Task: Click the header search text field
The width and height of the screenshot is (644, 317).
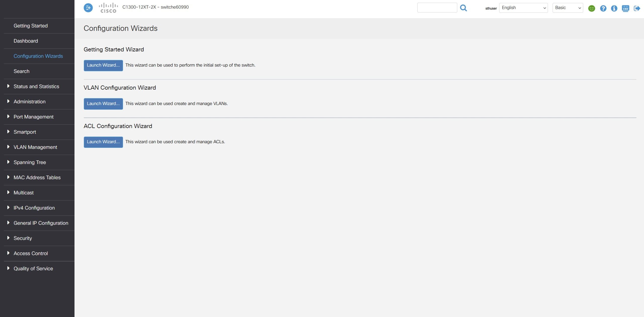Action: click(x=437, y=8)
